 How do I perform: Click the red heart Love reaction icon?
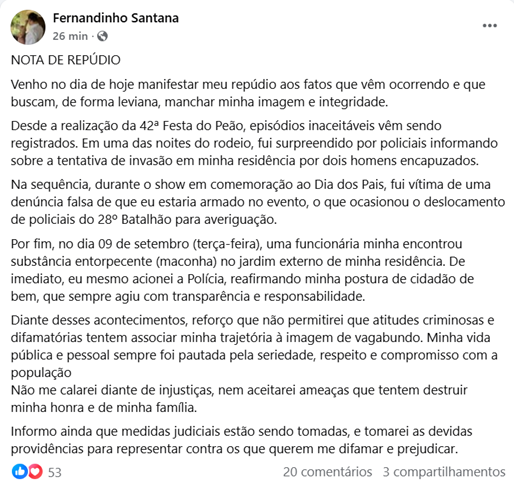point(35,472)
